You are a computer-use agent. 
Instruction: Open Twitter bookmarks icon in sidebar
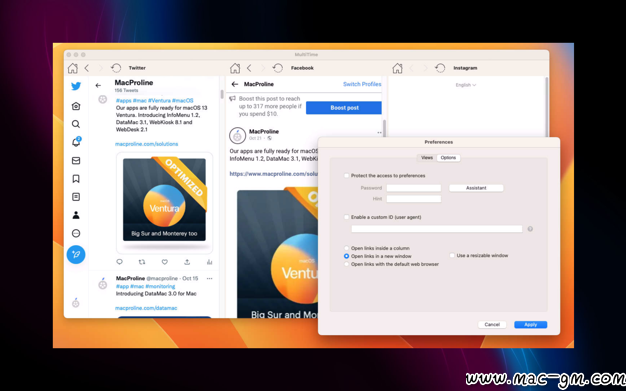[76, 179]
